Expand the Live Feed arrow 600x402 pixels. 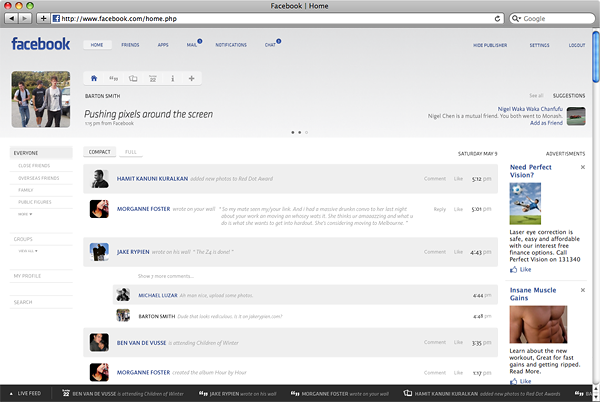(x=11, y=394)
